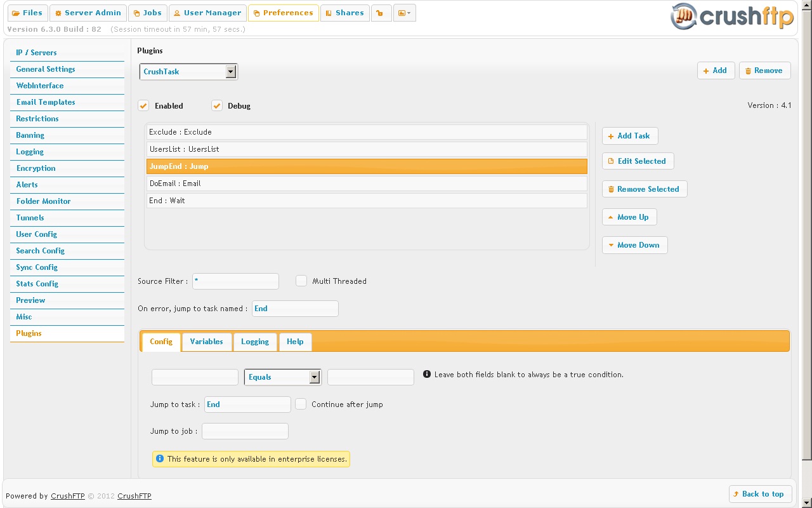812x508 pixels.
Task: Open the CrushFTP link after © 2012
Action: (x=134, y=496)
